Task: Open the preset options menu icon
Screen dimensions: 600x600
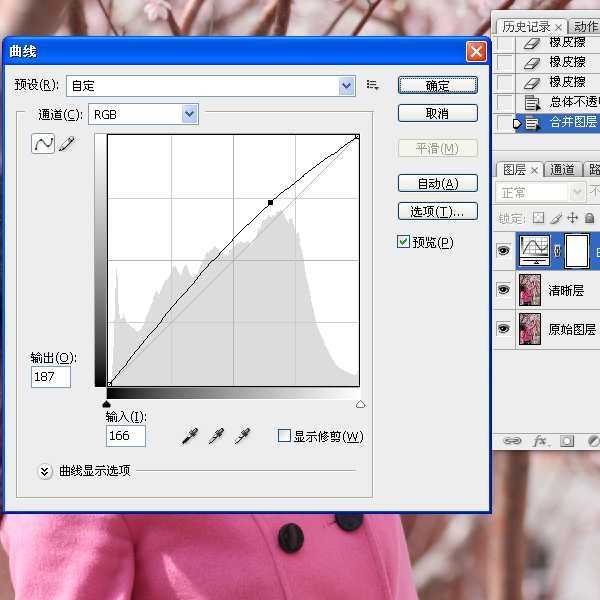Action: (x=373, y=86)
